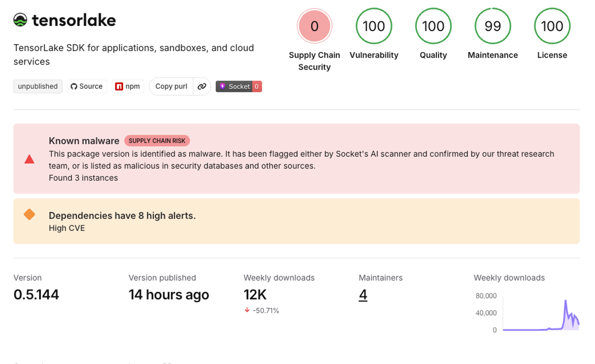Select the Vulnerability score circle

374,26
